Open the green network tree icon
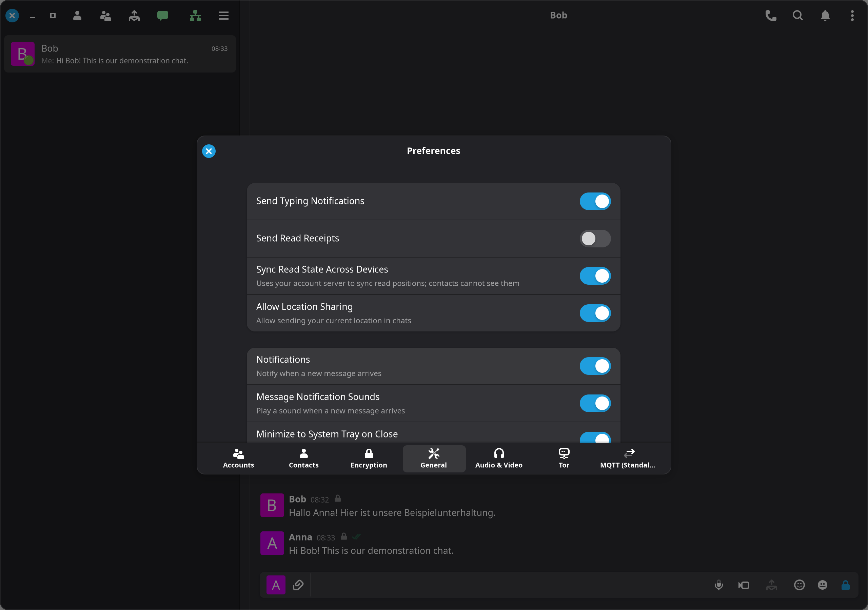 [195, 16]
